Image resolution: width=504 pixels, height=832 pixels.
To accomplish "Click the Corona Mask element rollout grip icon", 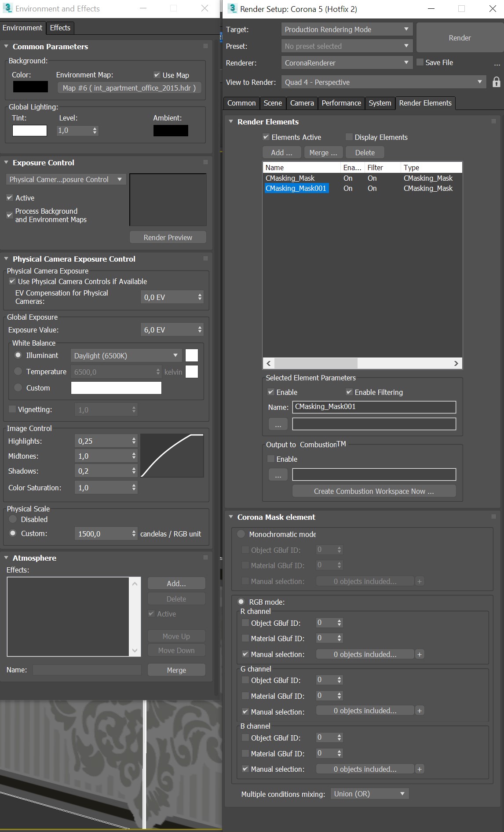I will point(493,517).
